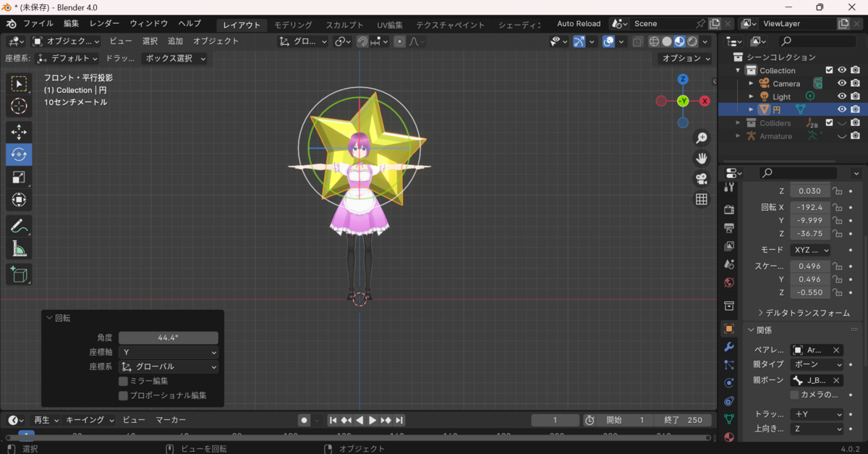
Task: Toggle camera view with the camera gizmo
Action: [701, 179]
